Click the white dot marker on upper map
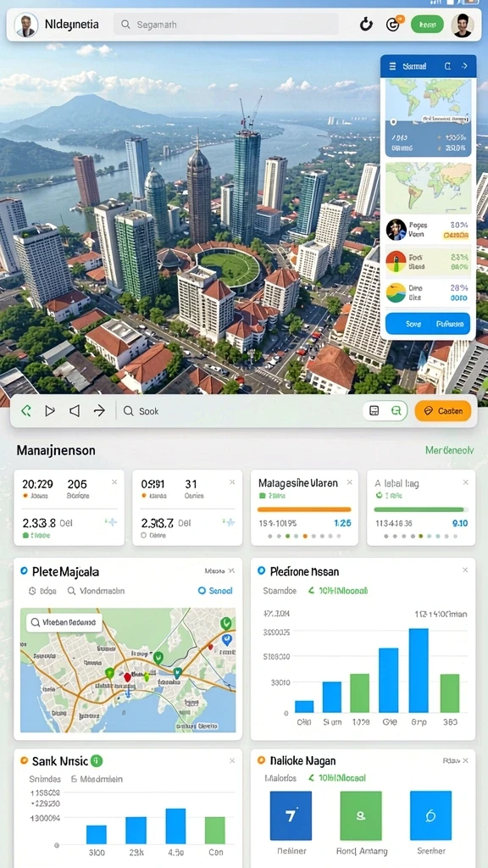488x868 pixels. click(393, 122)
